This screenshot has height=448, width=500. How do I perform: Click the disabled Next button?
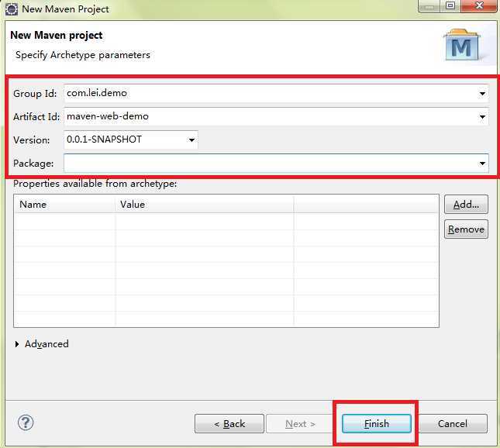pyautogui.click(x=300, y=423)
